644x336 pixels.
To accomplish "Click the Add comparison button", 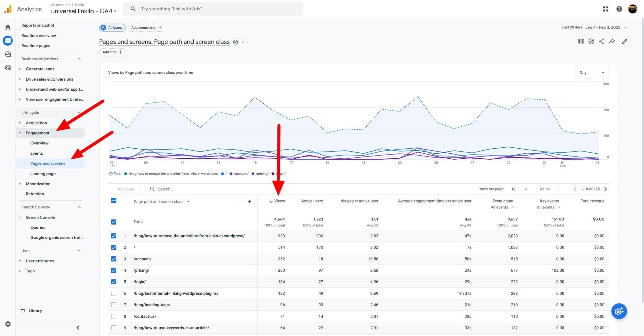I will click(x=146, y=27).
